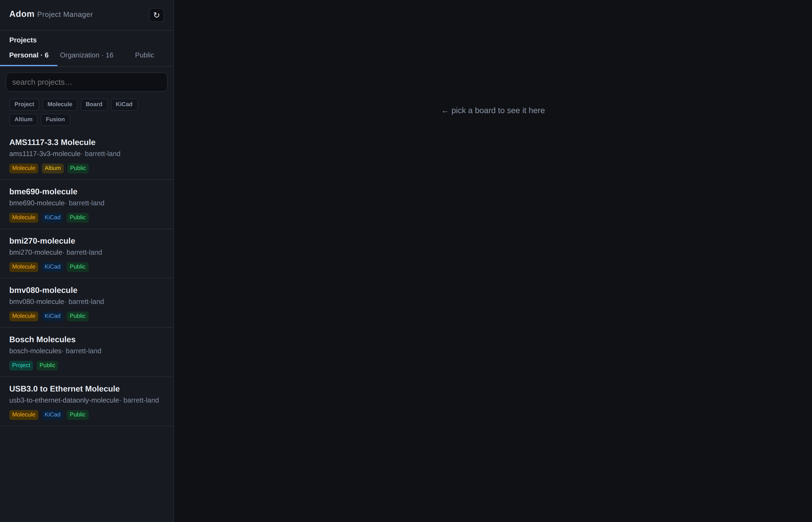Open the Organization · 16 tab
The width and height of the screenshot is (812, 522).
pos(87,55)
